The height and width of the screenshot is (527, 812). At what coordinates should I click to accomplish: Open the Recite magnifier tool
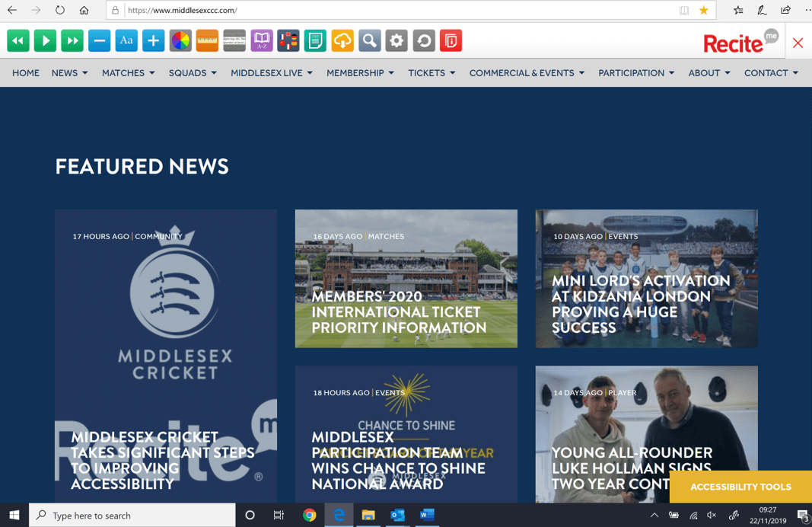(x=370, y=40)
